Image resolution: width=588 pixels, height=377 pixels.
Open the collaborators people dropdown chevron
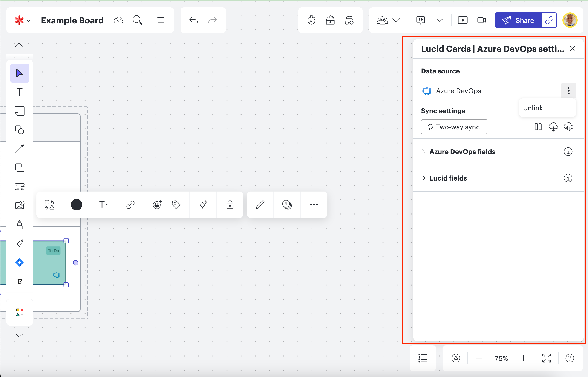click(x=396, y=20)
